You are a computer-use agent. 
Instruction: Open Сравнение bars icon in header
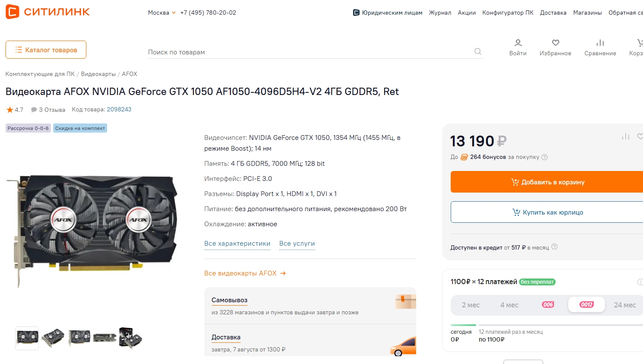[600, 43]
